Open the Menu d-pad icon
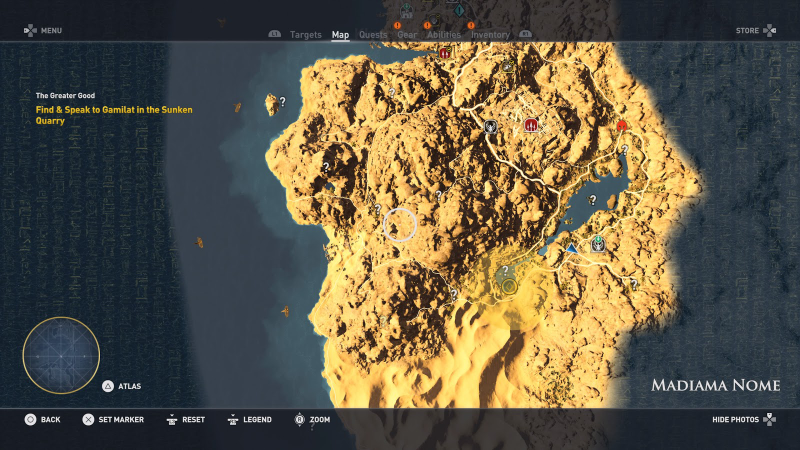Image resolution: width=800 pixels, height=450 pixels. (30, 31)
